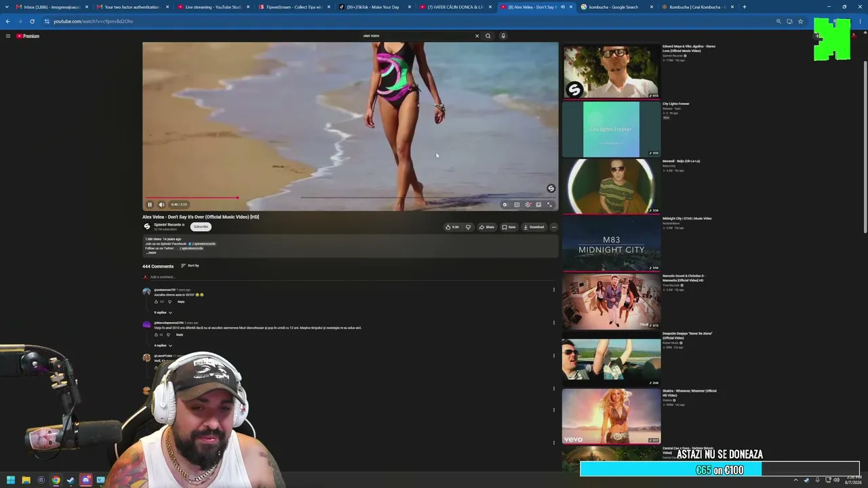Viewport: 868px width, 488px height.
Task: Open the Sort by comments dropdown
Action: tap(190, 266)
